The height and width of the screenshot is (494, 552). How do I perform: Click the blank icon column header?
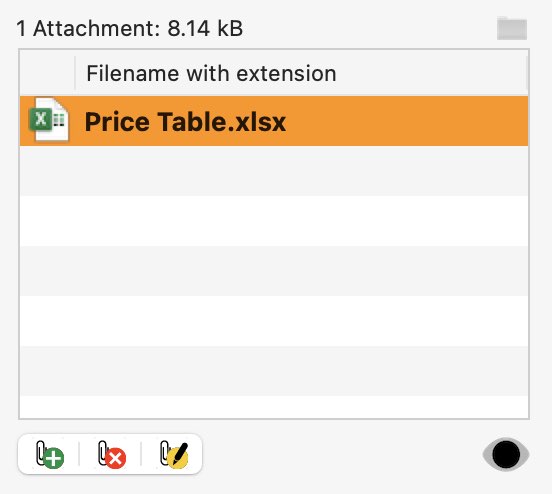[x=47, y=73]
